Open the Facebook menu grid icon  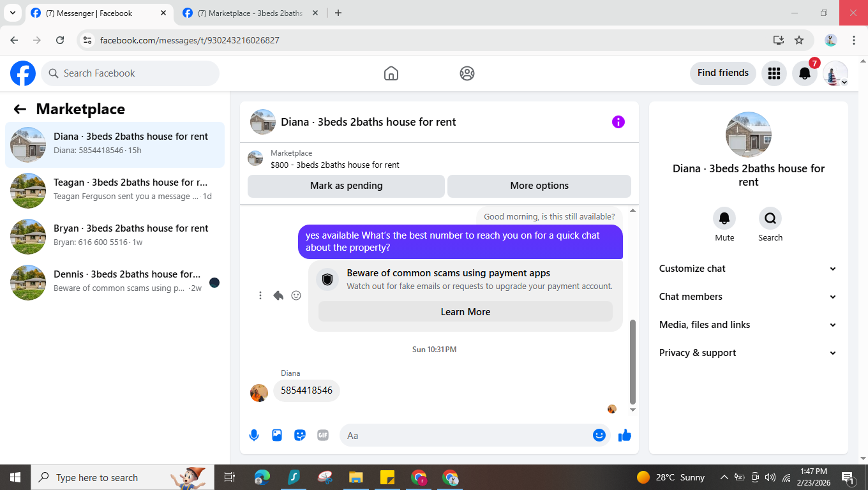(774, 73)
